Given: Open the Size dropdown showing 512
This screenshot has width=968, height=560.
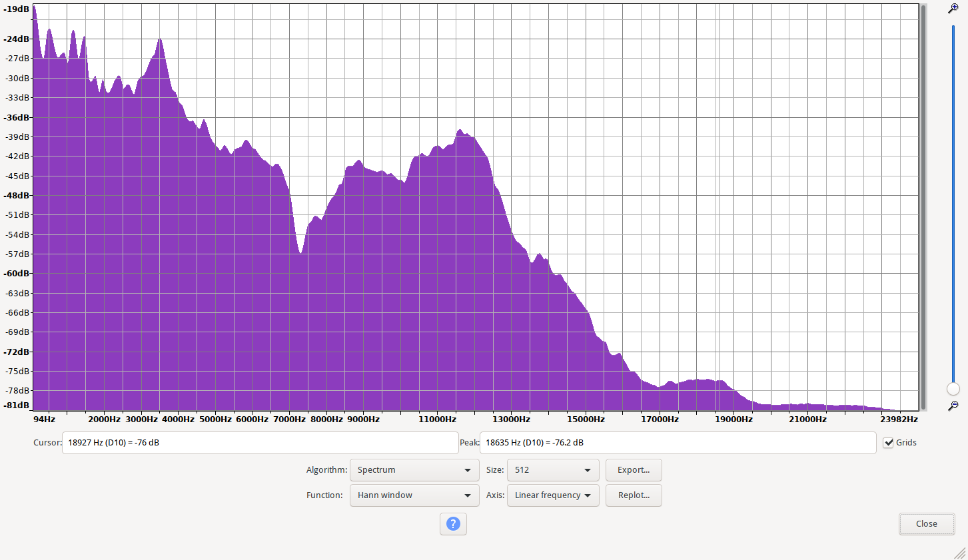Looking at the screenshot, I should (x=553, y=470).
